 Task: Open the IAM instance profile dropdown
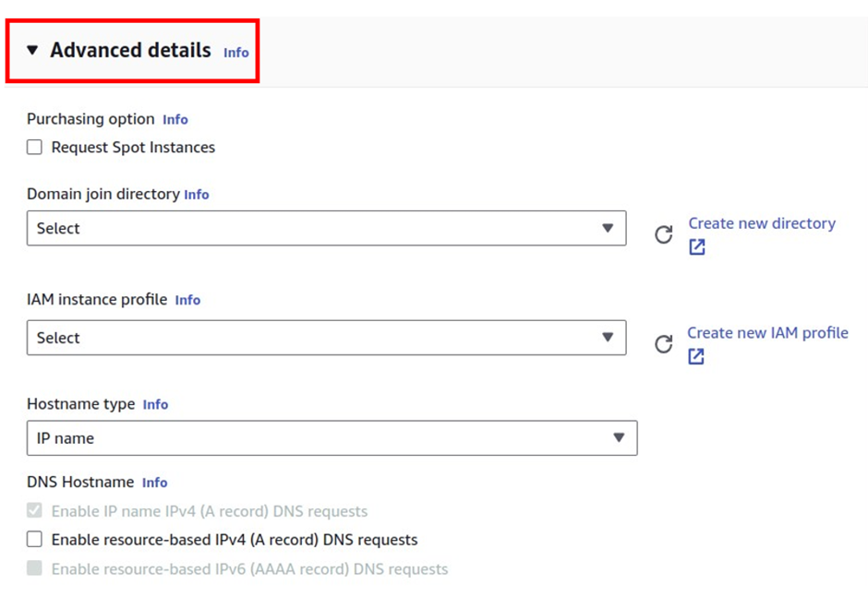(327, 338)
